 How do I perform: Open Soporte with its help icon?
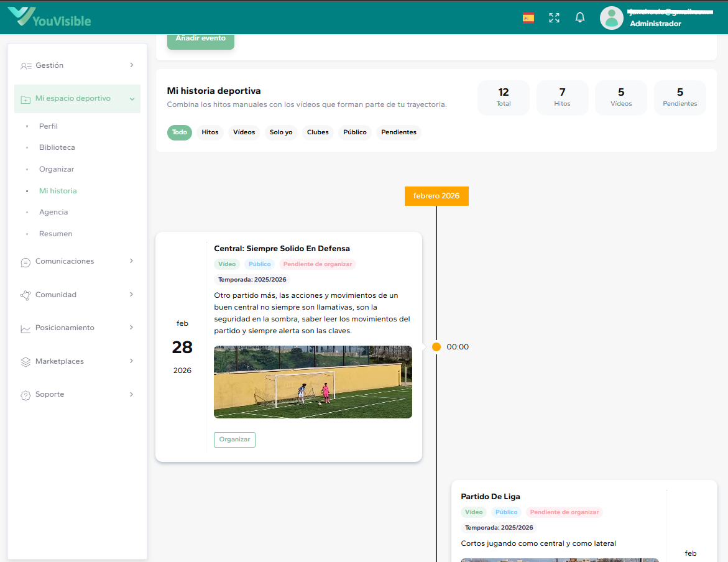(25, 394)
